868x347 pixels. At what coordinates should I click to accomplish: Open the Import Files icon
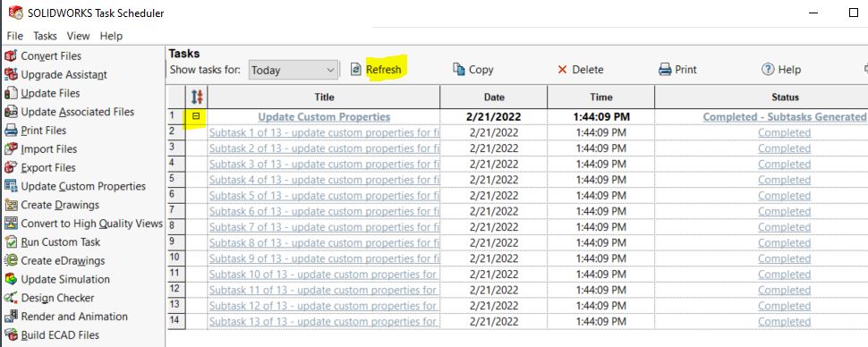pyautogui.click(x=11, y=148)
